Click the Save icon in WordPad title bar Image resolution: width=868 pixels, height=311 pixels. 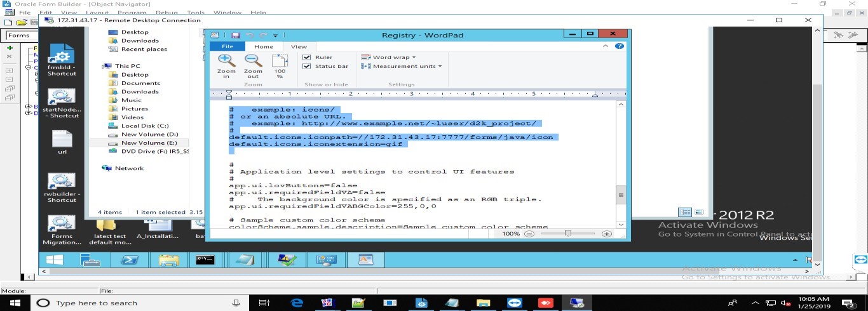(236, 36)
